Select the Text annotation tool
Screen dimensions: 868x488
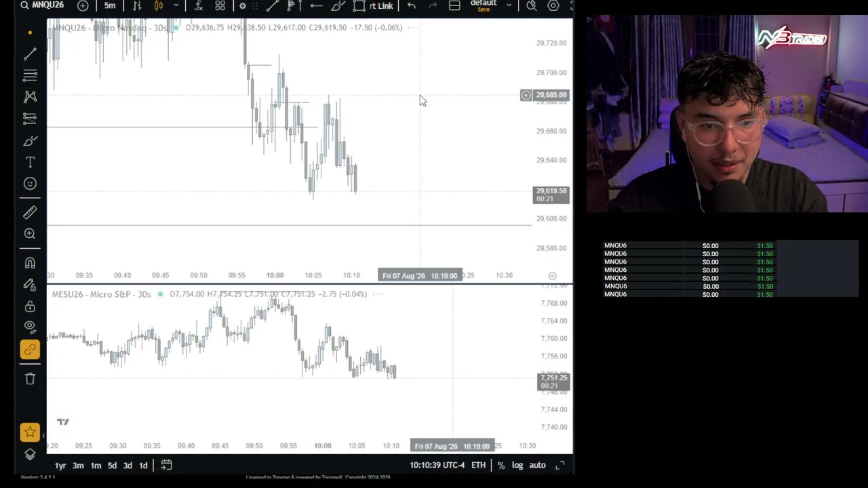tap(30, 162)
